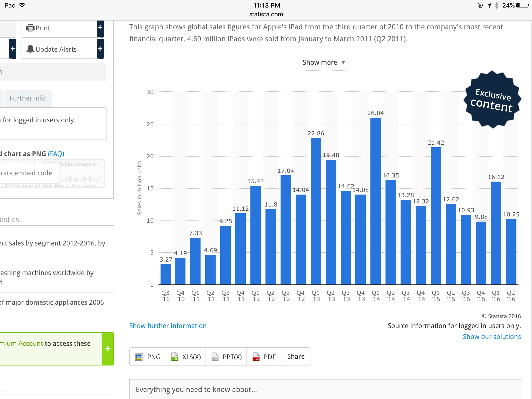Switch to the Further info tab
The height and width of the screenshot is (399, 532).
click(28, 98)
